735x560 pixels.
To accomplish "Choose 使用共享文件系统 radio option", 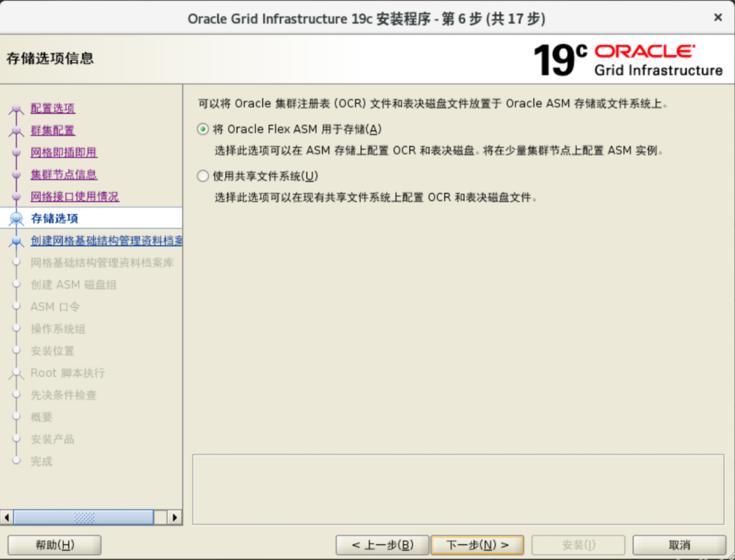I will point(203,176).
